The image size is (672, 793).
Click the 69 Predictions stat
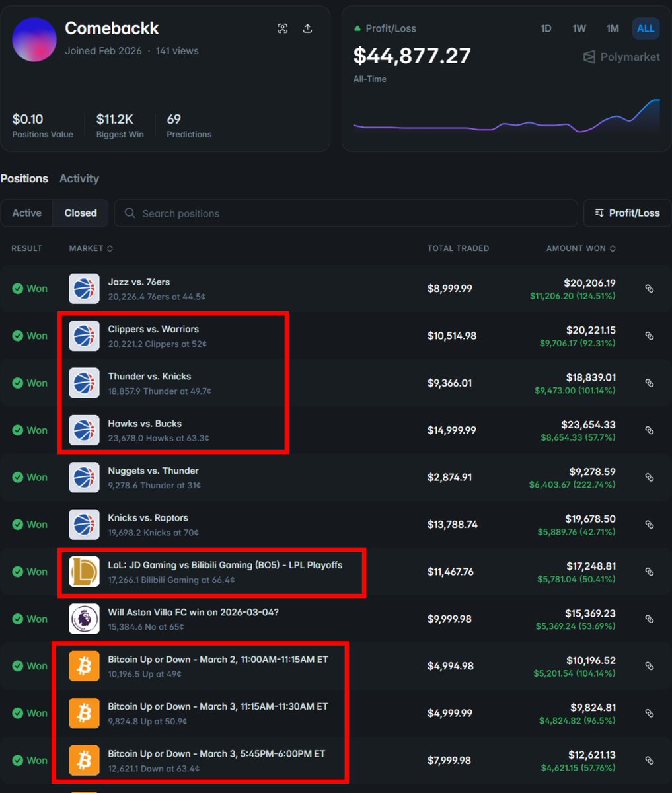point(189,125)
